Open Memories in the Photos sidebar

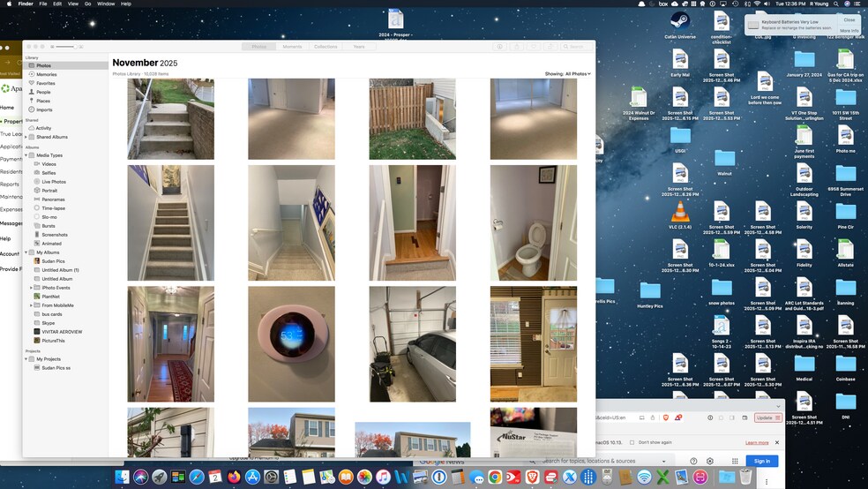46,74
